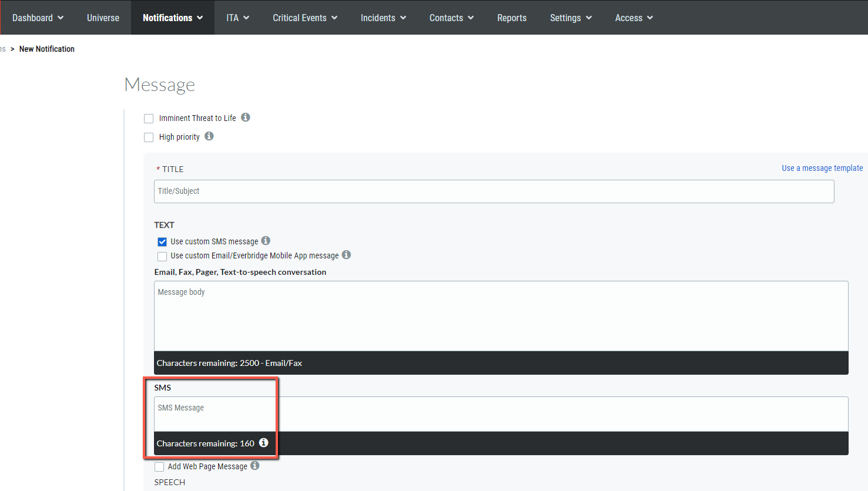Click info icon next to Use custom SMS message
This screenshot has width=868, height=491.
click(266, 241)
